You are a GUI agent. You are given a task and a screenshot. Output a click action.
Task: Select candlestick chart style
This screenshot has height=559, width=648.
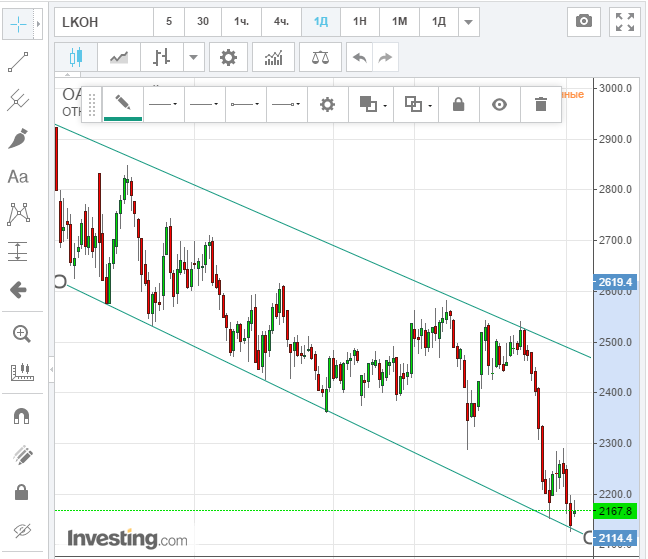coord(76,57)
